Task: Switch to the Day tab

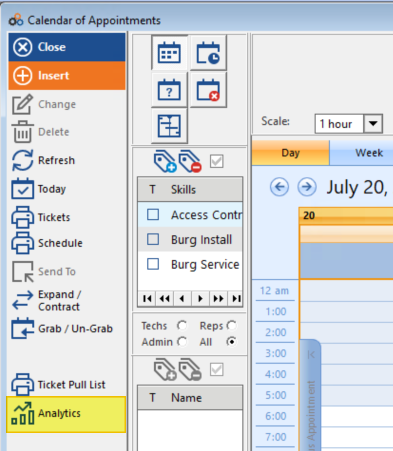Action: click(x=291, y=153)
